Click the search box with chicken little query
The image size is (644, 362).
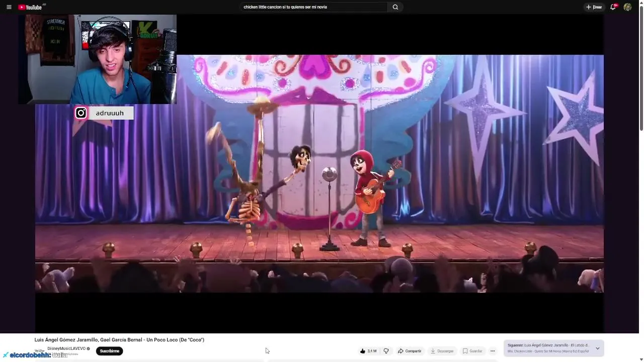(x=314, y=7)
